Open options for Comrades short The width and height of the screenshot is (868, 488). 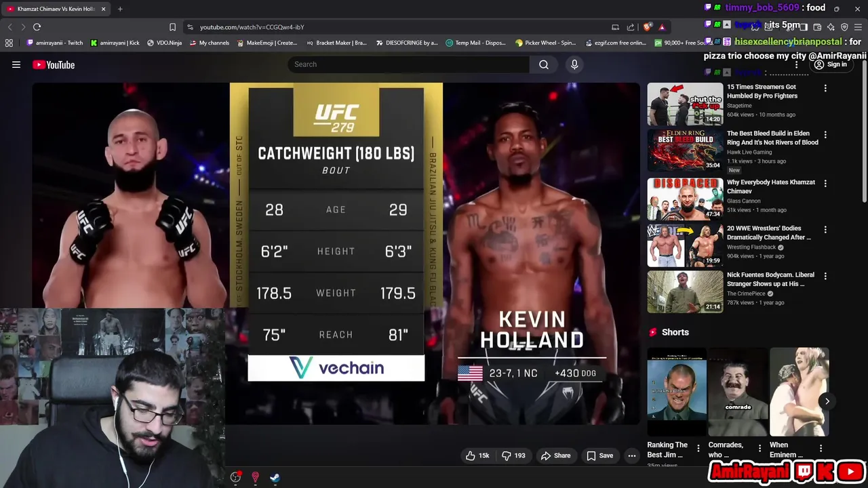[759, 449]
